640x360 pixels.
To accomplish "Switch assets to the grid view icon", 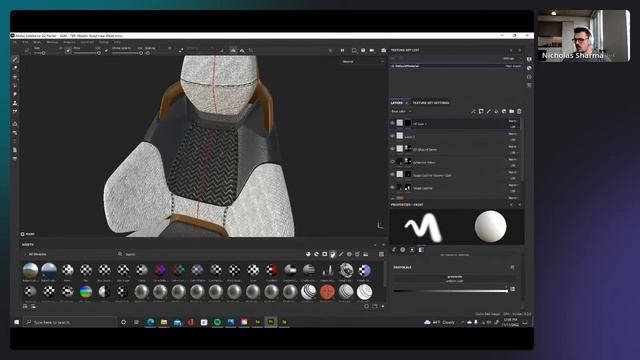I will tap(381, 254).
